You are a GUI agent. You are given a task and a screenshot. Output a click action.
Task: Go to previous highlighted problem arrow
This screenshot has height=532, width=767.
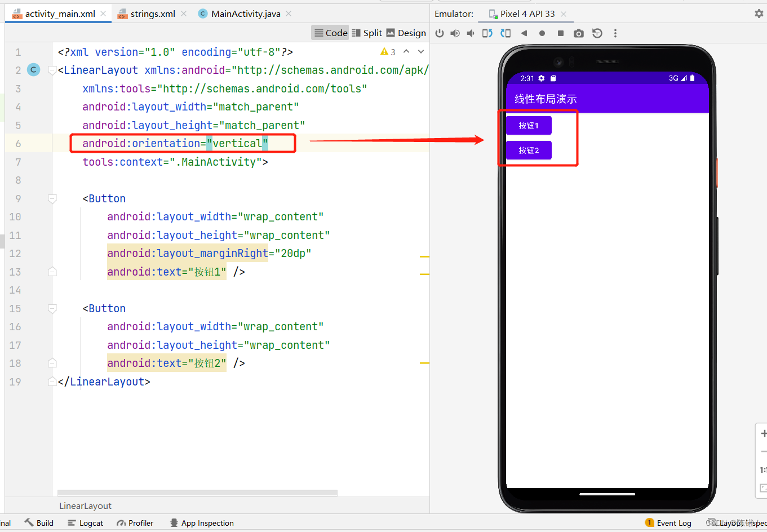tap(406, 51)
